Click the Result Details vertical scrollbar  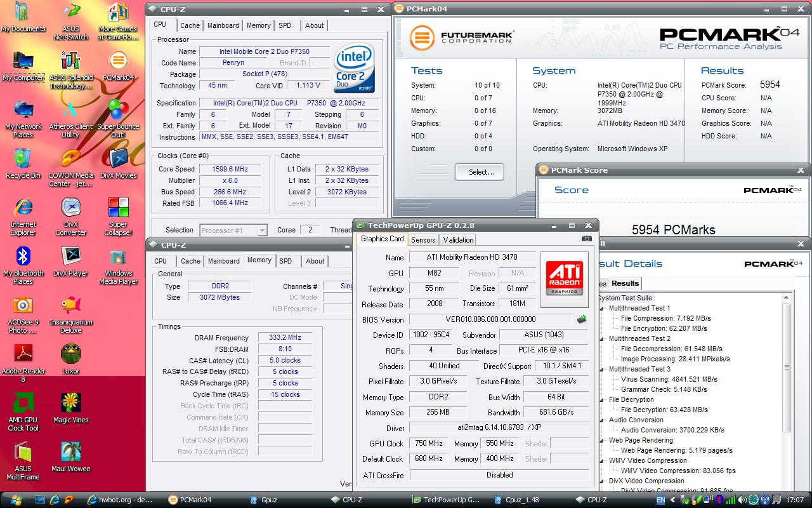[787, 368]
